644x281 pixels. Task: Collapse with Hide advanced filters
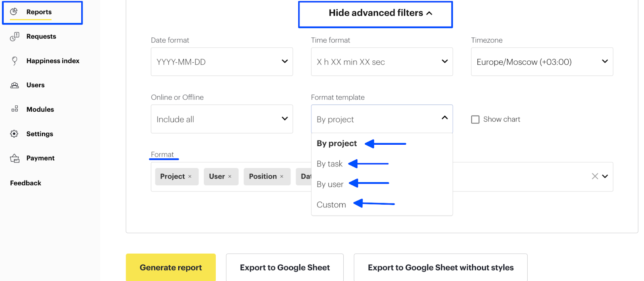point(375,13)
